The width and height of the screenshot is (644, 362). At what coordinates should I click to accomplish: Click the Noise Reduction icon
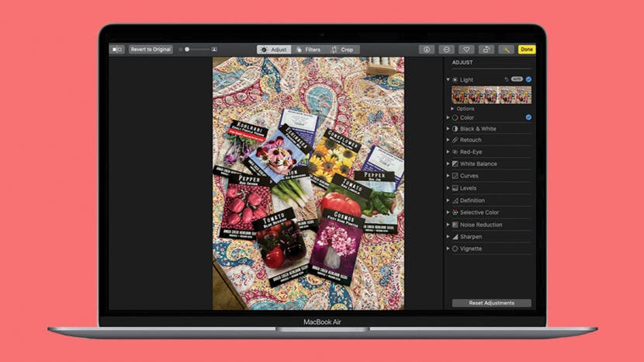click(455, 225)
